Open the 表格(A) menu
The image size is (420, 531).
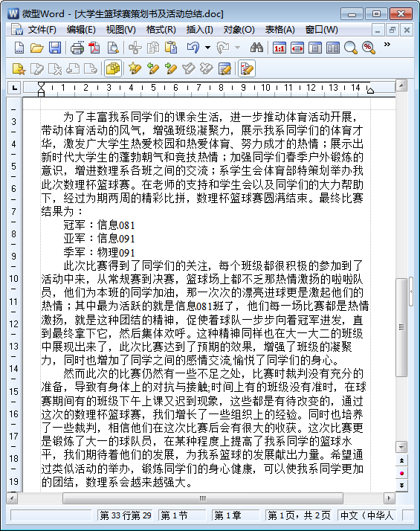pos(280,30)
